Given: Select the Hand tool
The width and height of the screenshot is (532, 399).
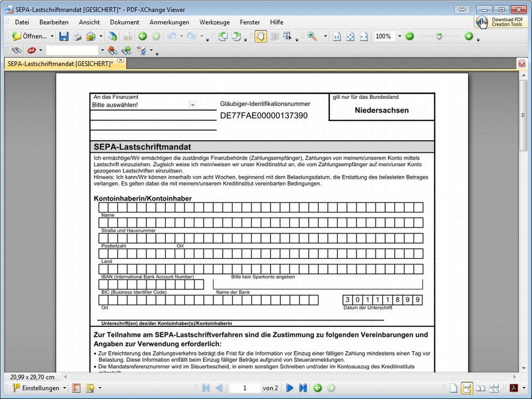Looking at the screenshot, I should point(261,36).
